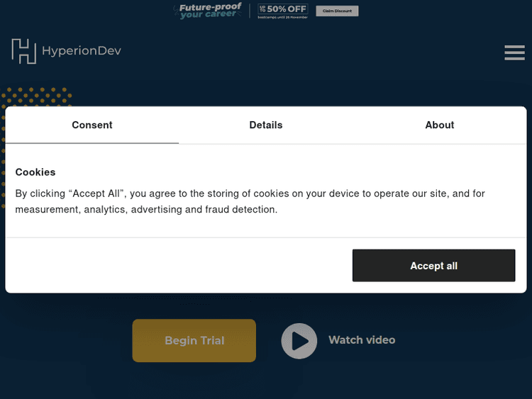Screen dimensions: 532x399
Task: Click the dimmed area right of Watch video
Action: point(461,340)
